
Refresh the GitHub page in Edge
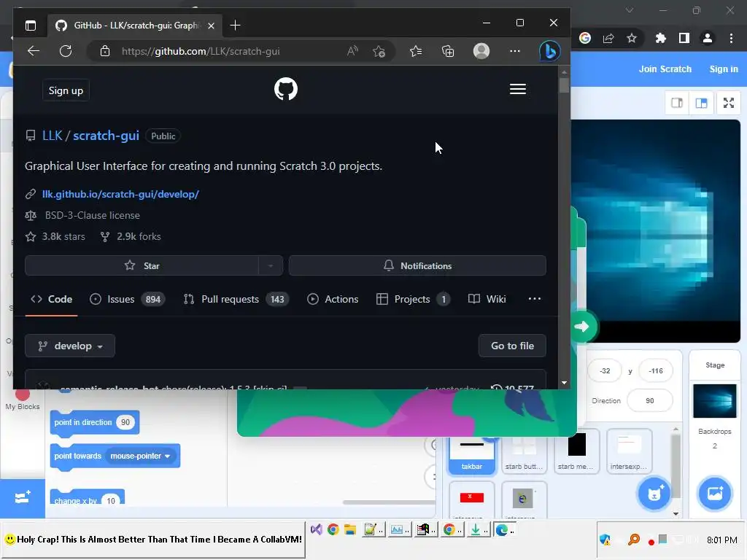pos(66,51)
